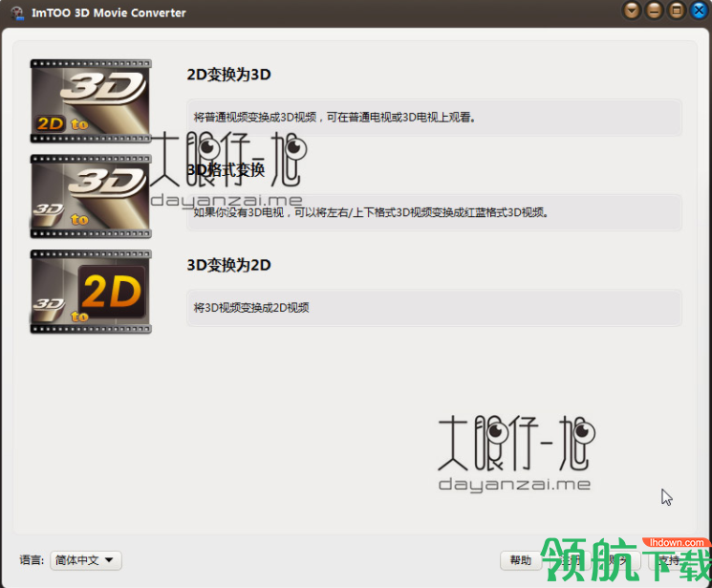Open the 简体中文 language dropdown
This screenshot has height=588, width=712.
[86, 560]
